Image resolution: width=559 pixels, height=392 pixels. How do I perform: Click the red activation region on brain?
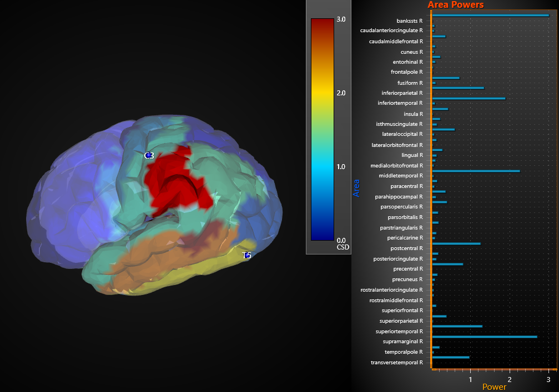(x=178, y=181)
